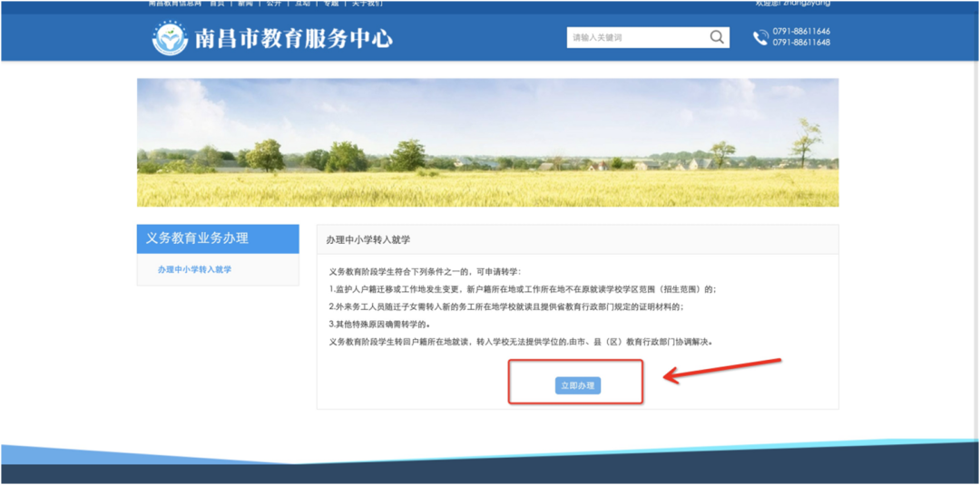Image resolution: width=980 pixels, height=485 pixels.
Task: Open the 办理中小学转入就学 sidebar link
Action: (194, 269)
